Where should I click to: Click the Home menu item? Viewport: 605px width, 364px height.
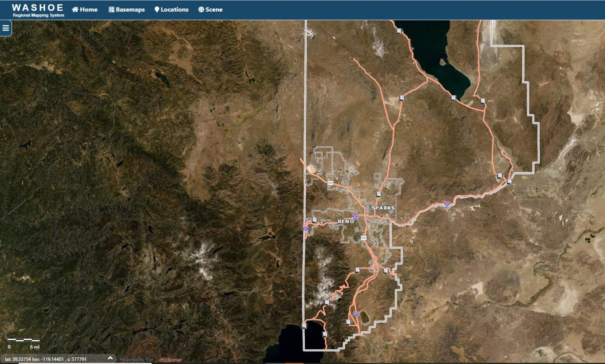(x=85, y=9)
